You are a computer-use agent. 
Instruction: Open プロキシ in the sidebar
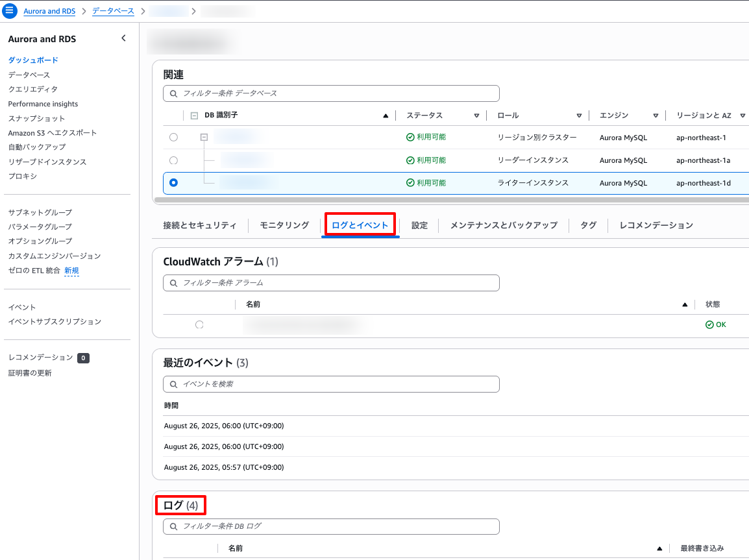point(23,176)
